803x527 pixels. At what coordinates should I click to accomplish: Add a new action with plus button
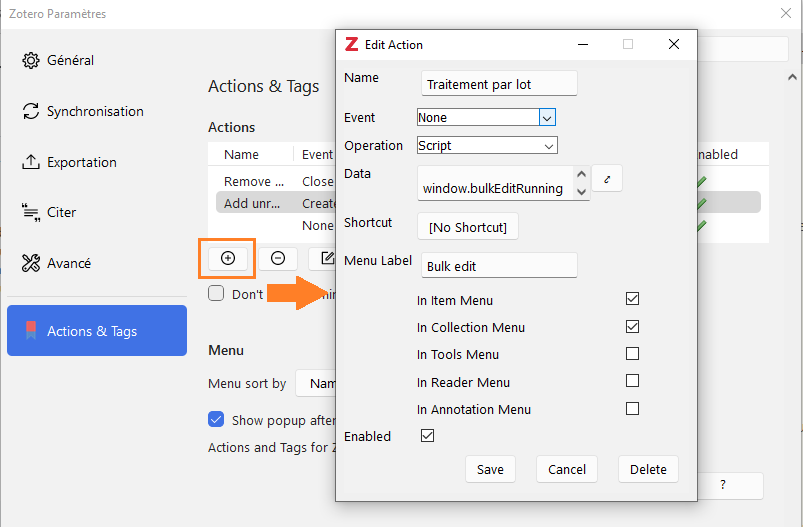(228, 258)
